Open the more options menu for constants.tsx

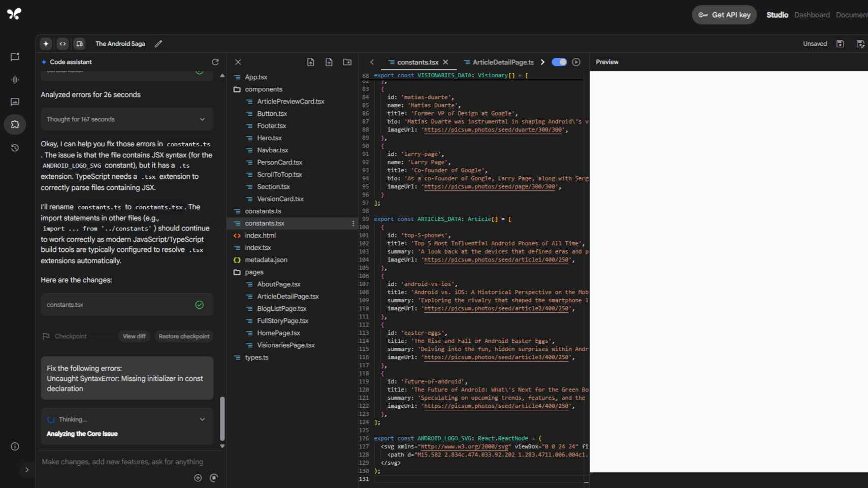point(353,223)
